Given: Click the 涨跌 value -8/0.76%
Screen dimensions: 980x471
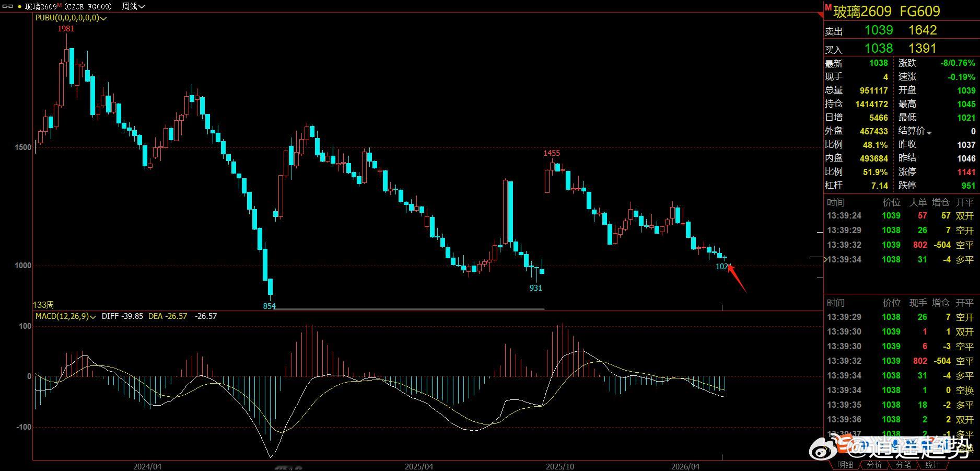Looking at the screenshot, I should point(958,63).
